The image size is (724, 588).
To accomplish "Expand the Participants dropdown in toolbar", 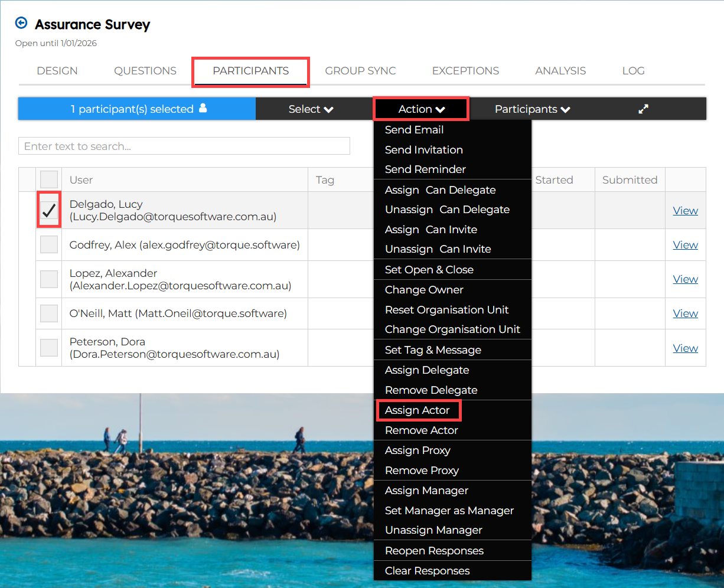I will point(532,109).
